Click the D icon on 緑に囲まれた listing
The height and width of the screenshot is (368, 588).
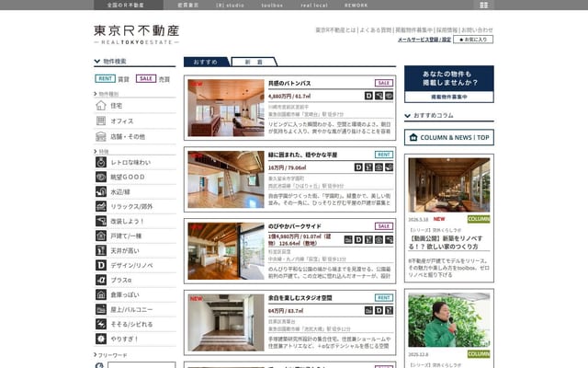[358, 167]
